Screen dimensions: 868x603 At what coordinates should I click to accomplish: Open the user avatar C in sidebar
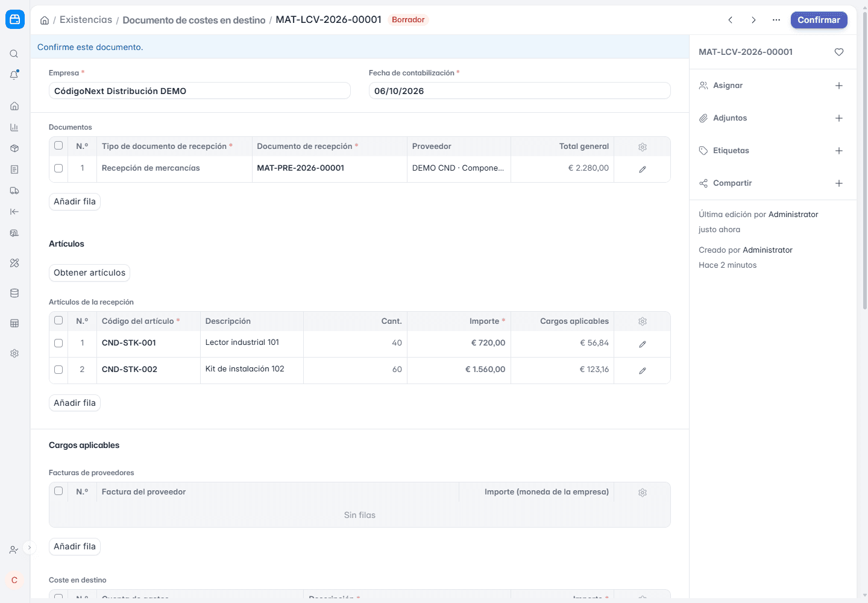14,580
